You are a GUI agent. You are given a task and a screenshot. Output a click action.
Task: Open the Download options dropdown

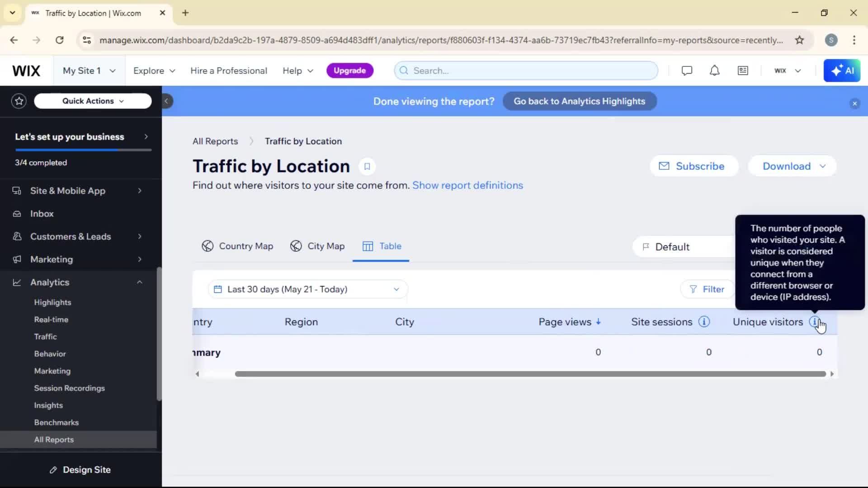793,166
